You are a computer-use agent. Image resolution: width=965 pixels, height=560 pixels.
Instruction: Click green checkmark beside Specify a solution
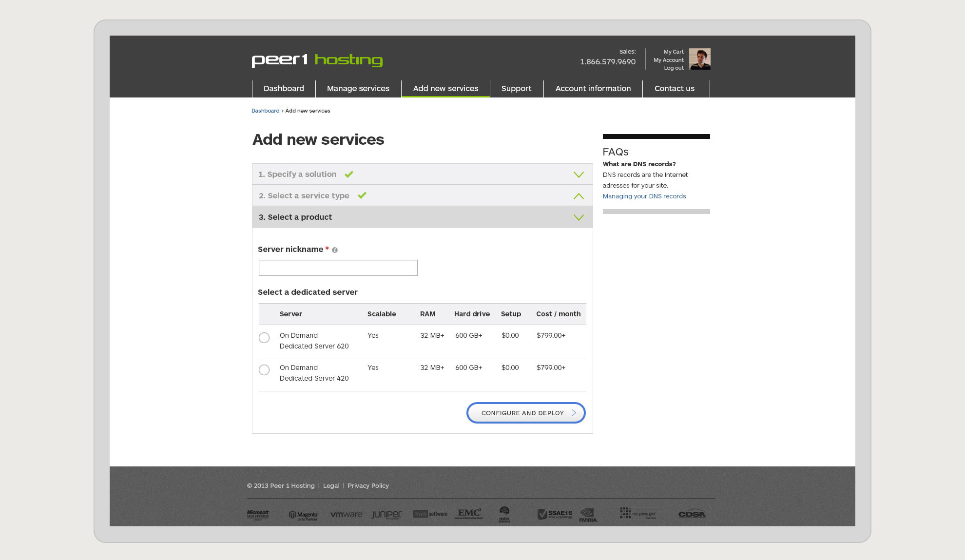(349, 174)
